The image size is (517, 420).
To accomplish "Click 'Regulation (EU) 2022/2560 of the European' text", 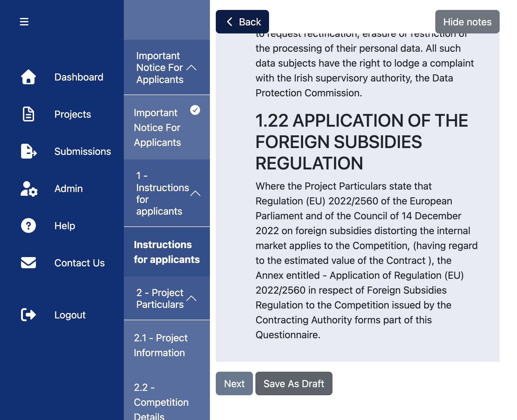I will (x=354, y=201).
